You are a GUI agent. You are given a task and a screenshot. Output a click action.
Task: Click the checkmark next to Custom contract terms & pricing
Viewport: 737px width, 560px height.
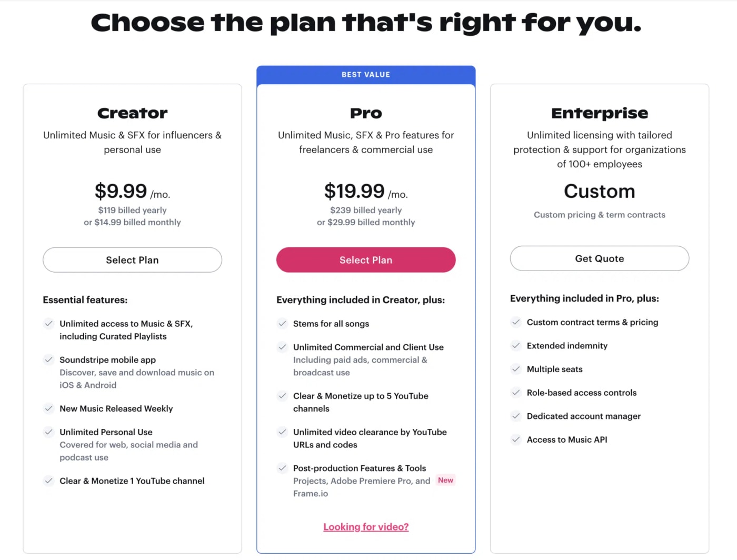coord(515,322)
